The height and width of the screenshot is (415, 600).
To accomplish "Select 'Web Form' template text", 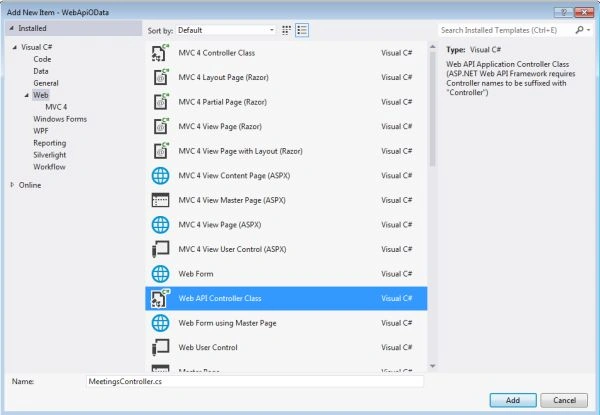I will pyautogui.click(x=196, y=274).
